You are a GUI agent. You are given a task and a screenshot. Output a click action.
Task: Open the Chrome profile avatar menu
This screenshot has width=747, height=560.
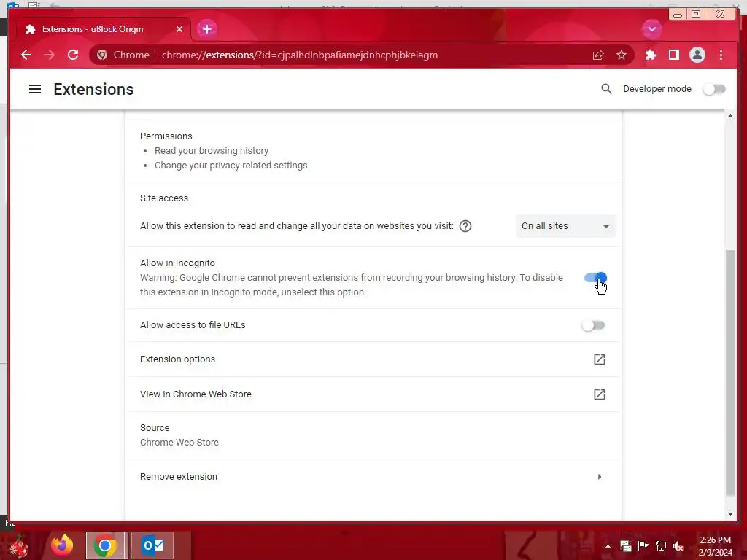coord(697,55)
